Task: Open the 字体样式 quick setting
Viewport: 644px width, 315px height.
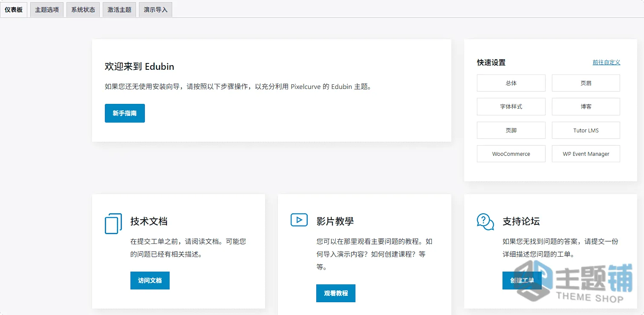Action: point(511,106)
